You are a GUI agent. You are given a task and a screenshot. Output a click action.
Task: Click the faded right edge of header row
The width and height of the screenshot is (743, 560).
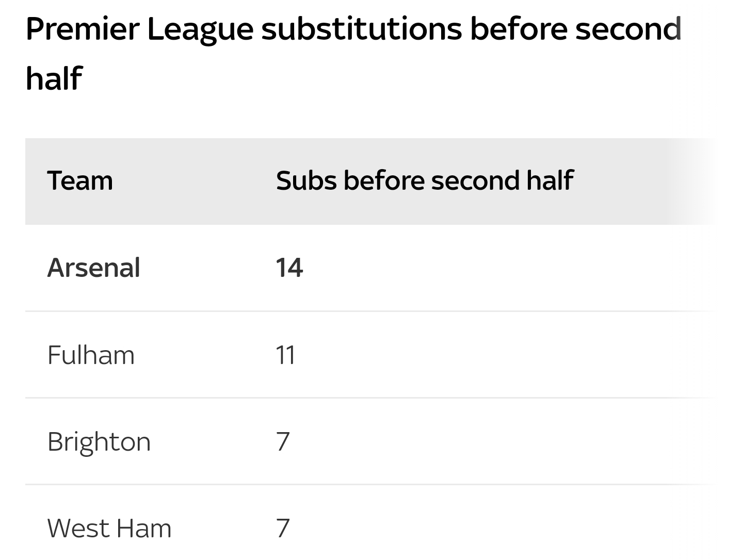pos(691,181)
